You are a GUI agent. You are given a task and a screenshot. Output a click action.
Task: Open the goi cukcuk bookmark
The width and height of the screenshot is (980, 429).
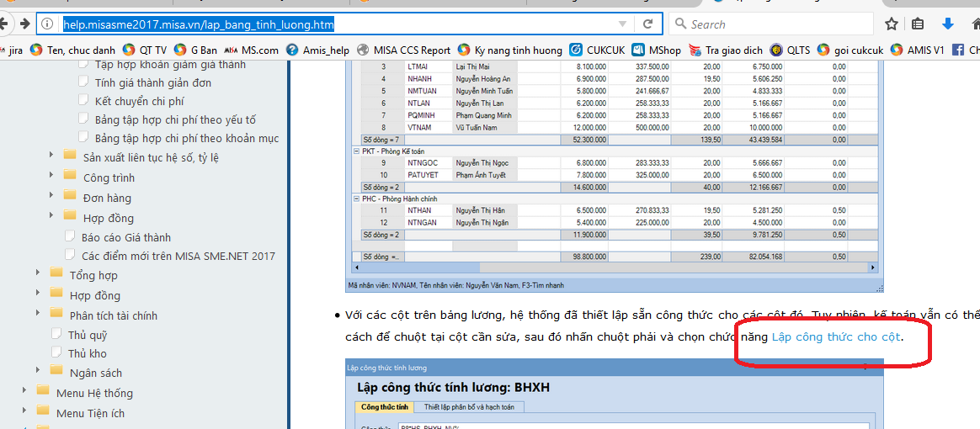(850, 50)
